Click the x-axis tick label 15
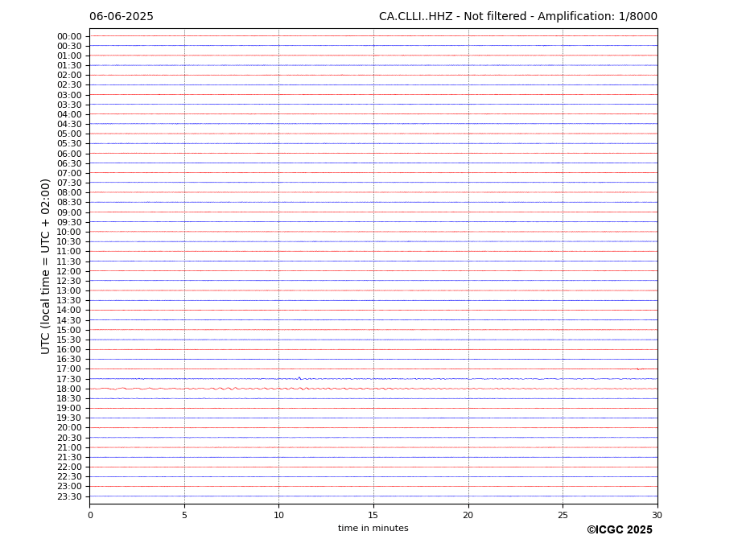 (x=373, y=515)
